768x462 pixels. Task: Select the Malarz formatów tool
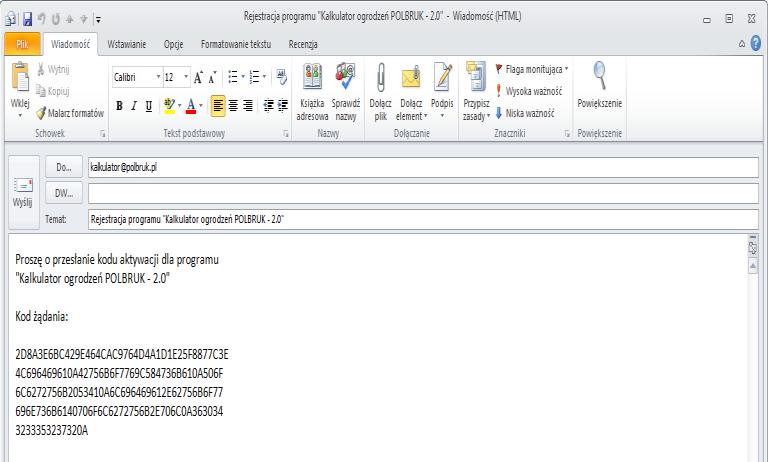pyautogui.click(x=70, y=113)
